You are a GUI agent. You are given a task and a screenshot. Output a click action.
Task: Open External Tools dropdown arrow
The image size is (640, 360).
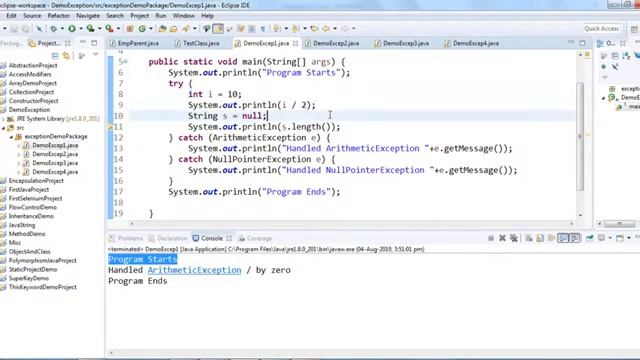118,29
